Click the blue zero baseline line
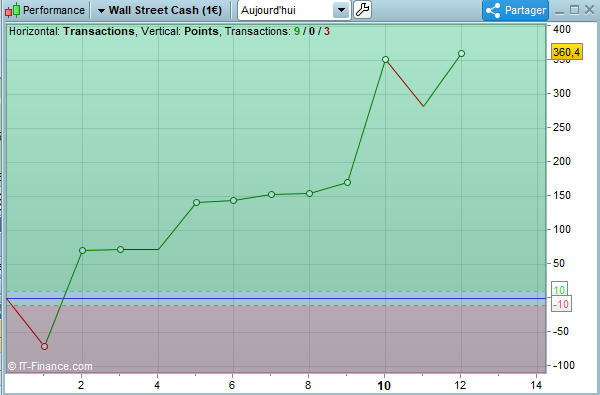The image size is (600, 395). pyautogui.click(x=276, y=298)
